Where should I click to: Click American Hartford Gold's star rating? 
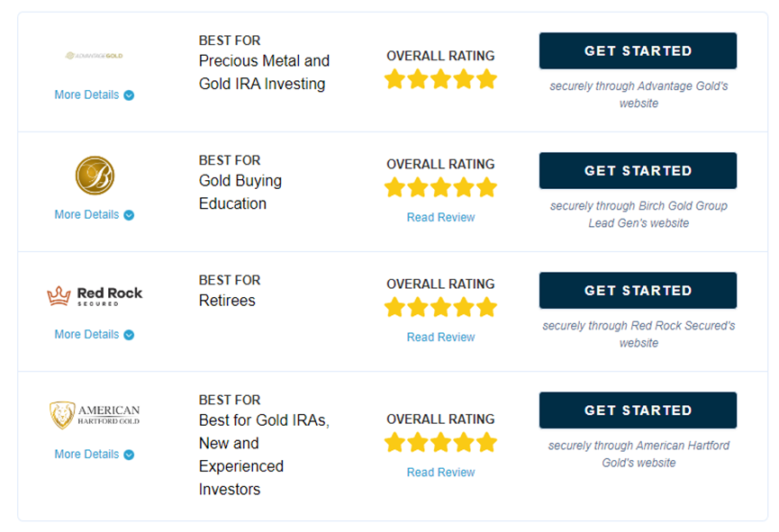[x=440, y=443]
